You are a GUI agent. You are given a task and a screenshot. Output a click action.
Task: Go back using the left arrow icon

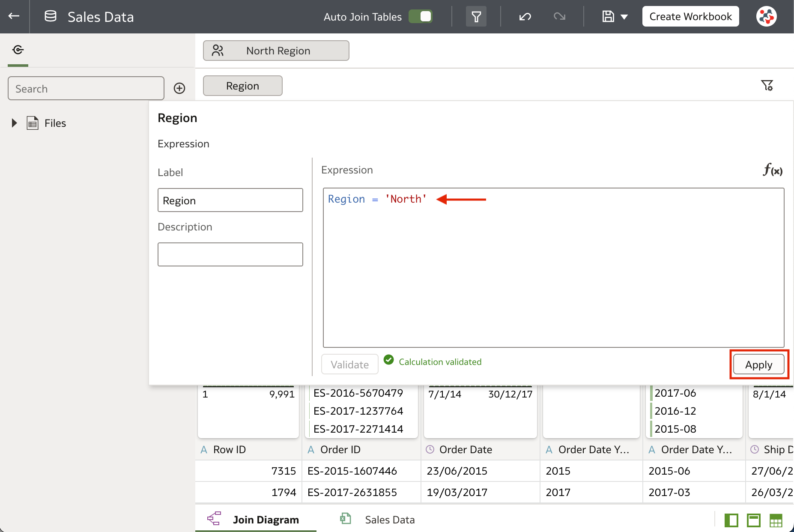click(14, 16)
